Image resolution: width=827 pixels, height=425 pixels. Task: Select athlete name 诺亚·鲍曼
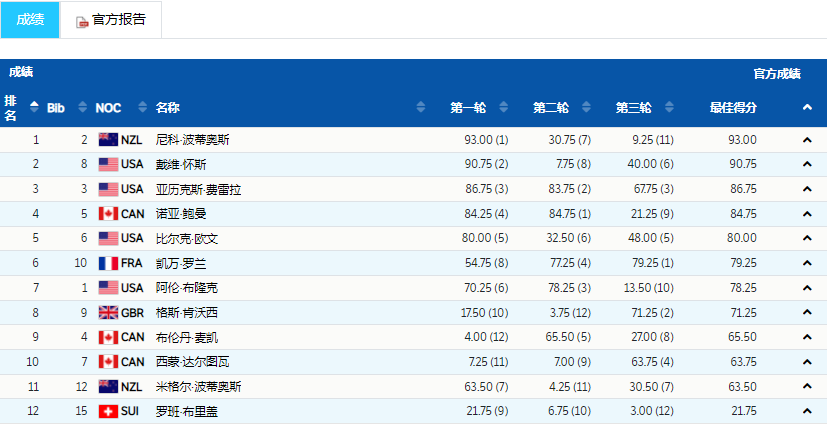coord(181,214)
